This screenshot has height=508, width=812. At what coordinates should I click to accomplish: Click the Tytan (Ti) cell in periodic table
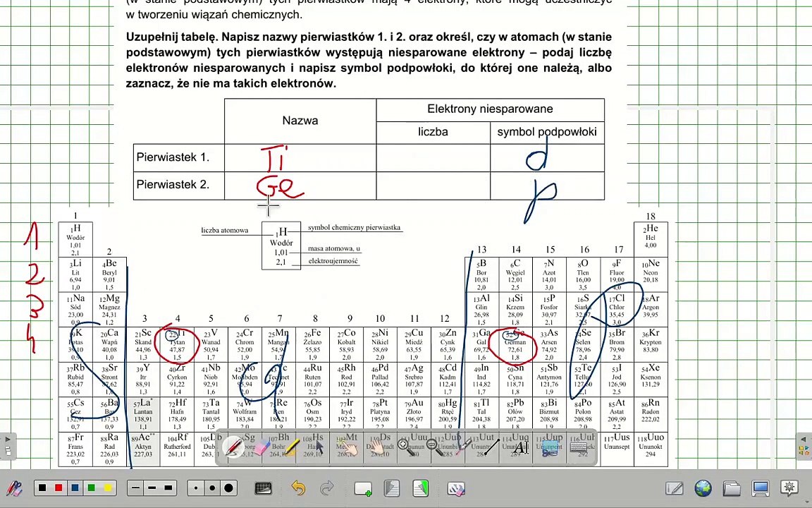177,344
